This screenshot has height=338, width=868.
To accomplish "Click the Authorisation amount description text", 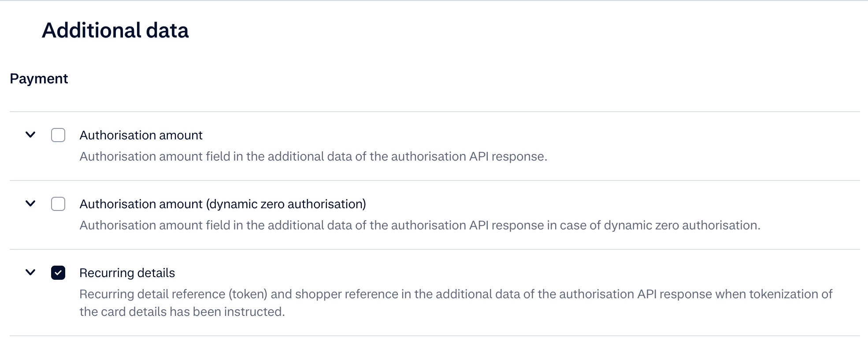I will pos(313,156).
